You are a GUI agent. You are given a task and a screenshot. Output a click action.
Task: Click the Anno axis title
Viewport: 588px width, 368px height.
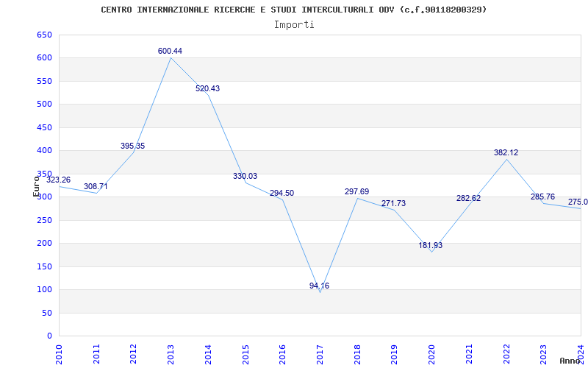click(570, 361)
